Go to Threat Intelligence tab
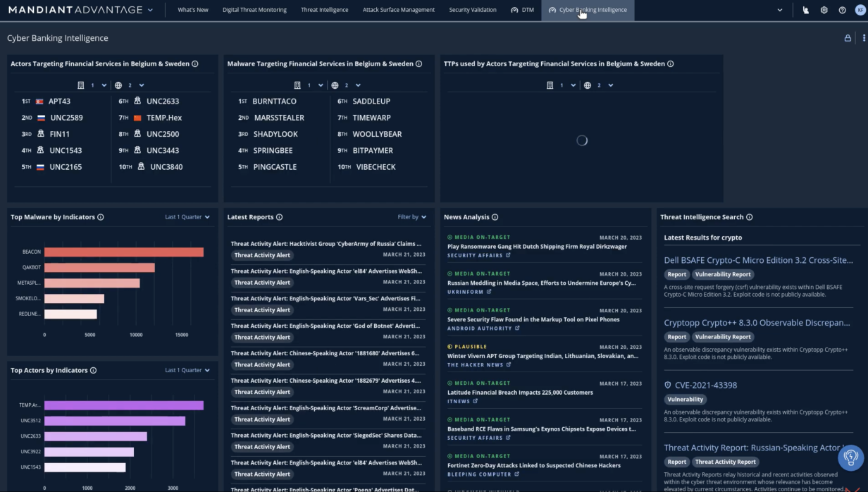This screenshot has height=492, width=868. (324, 10)
